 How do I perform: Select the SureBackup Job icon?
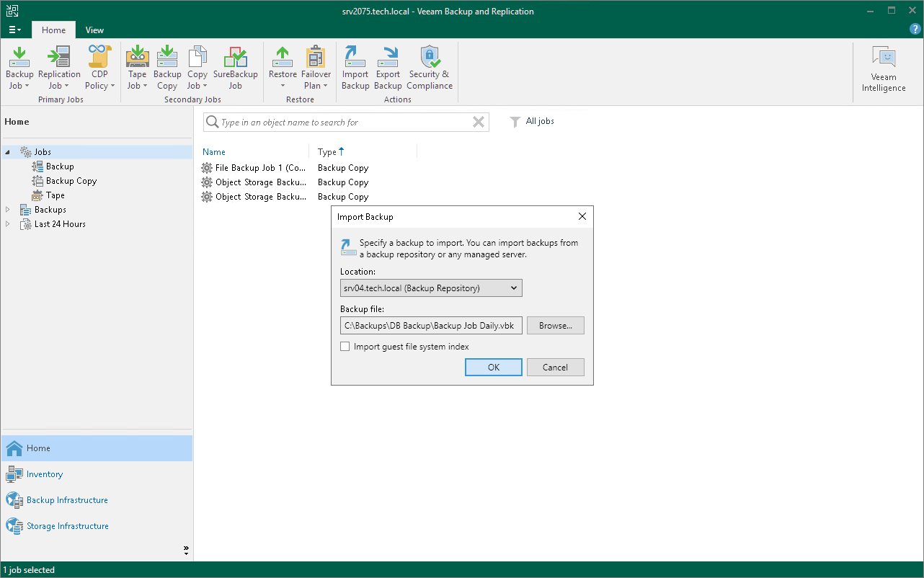coord(235,66)
